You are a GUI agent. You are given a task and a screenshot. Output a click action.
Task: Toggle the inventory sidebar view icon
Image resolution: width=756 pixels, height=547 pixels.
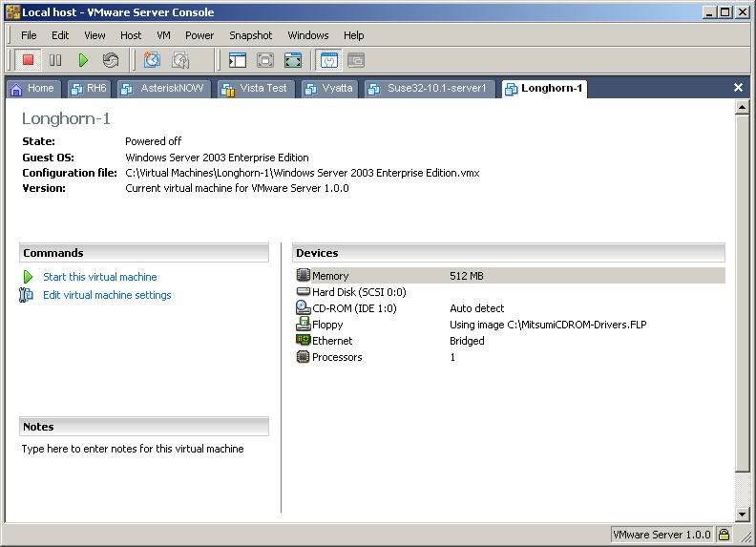coord(238,60)
